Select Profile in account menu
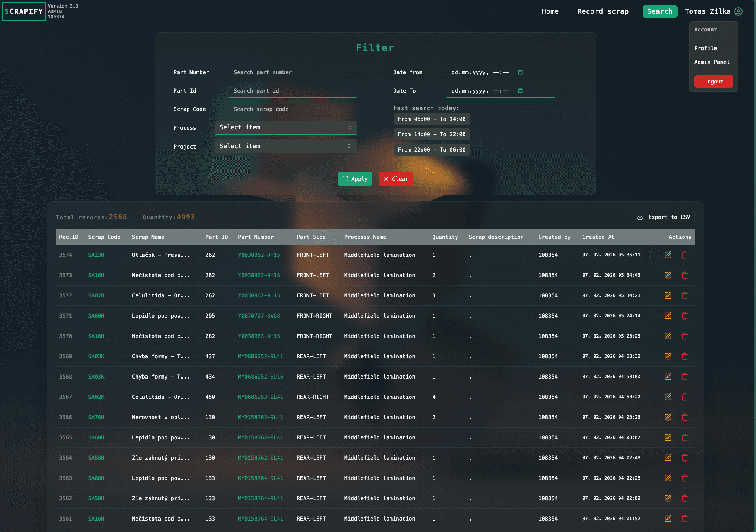 [x=705, y=48]
